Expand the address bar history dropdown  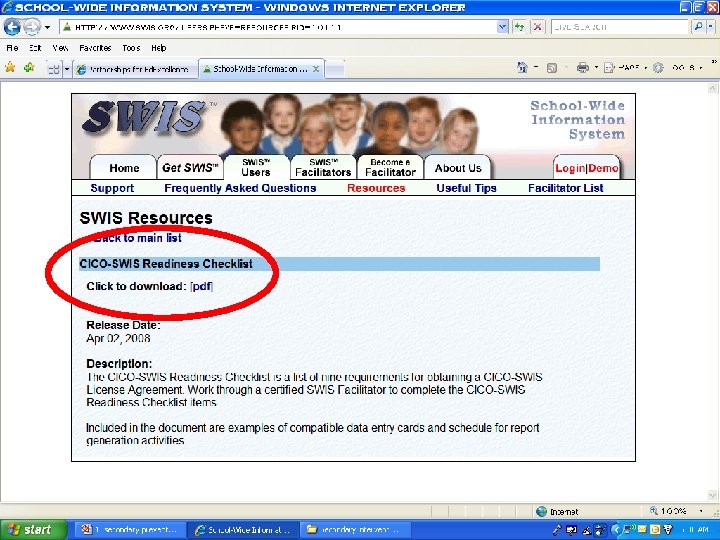click(x=503, y=27)
